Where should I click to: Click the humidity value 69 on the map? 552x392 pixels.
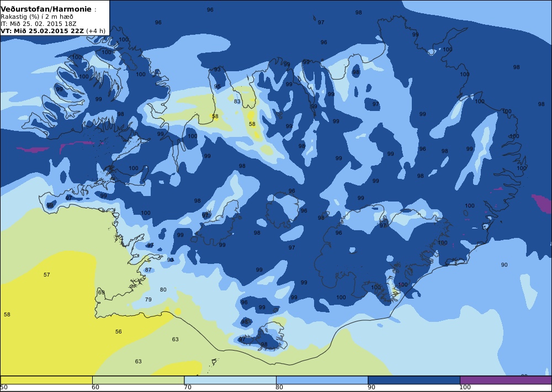(x=102, y=292)
